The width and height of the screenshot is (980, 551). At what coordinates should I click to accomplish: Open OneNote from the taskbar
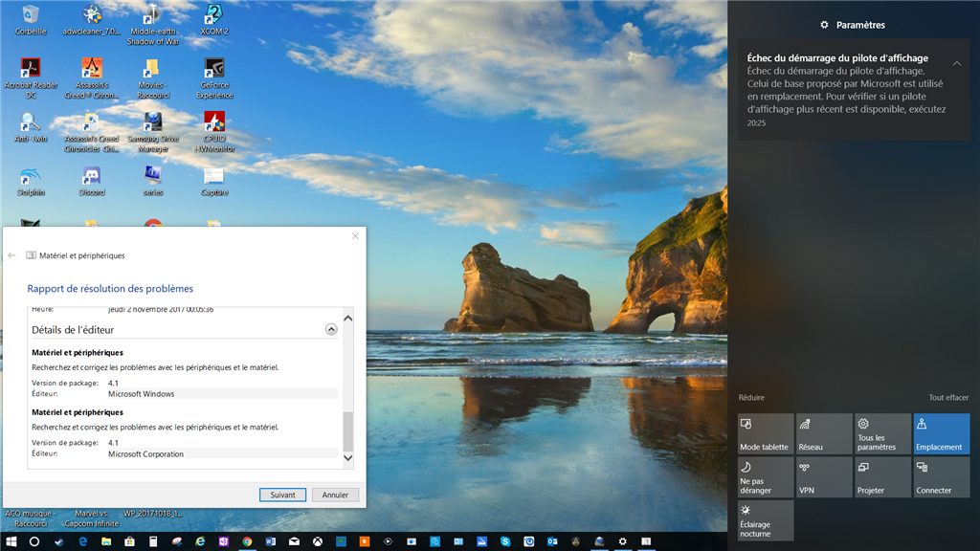[x=224, y=541]
